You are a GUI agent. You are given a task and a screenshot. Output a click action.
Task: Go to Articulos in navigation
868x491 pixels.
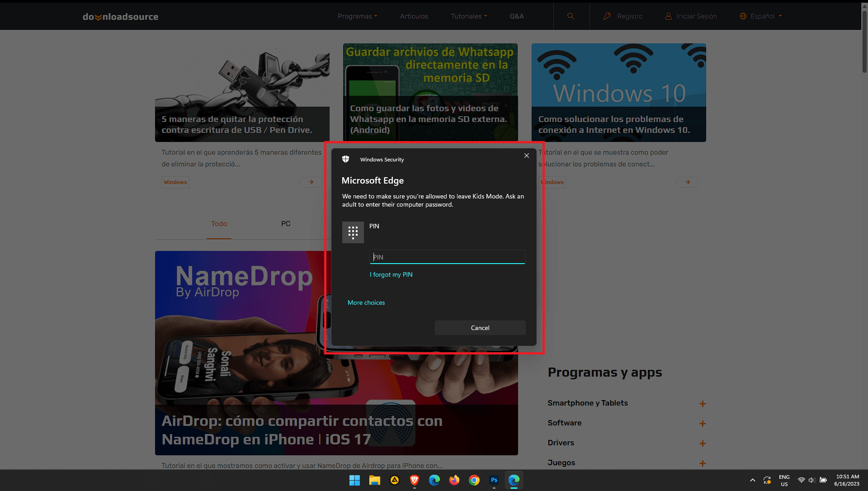(414, 16)
